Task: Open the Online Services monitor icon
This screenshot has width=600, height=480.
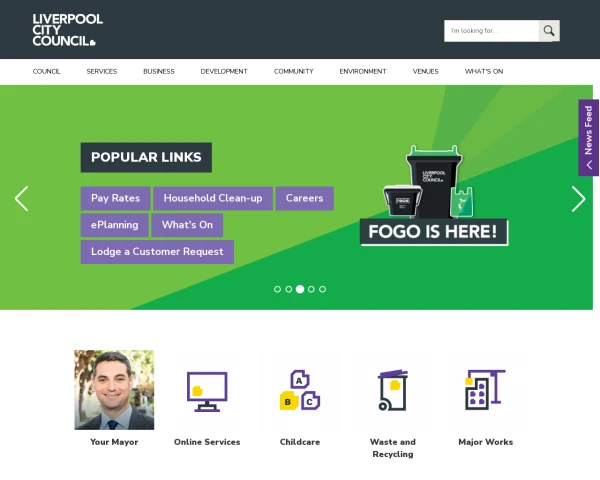Action: point(207,391)
